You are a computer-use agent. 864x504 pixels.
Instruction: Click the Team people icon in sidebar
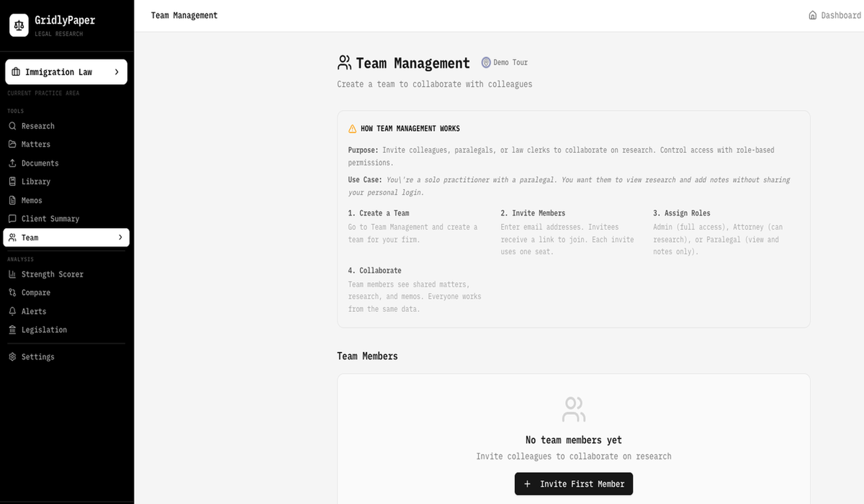tap(12, 238)
